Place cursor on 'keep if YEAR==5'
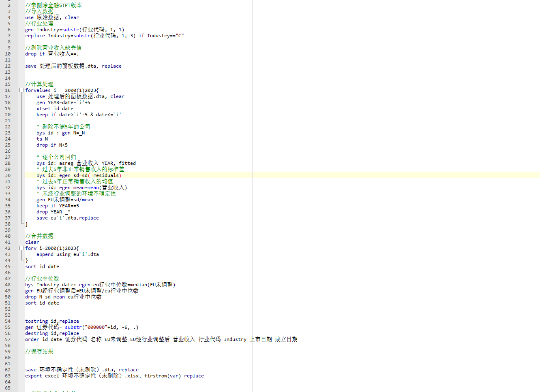The image size is (540, 392). pos(58,206)
